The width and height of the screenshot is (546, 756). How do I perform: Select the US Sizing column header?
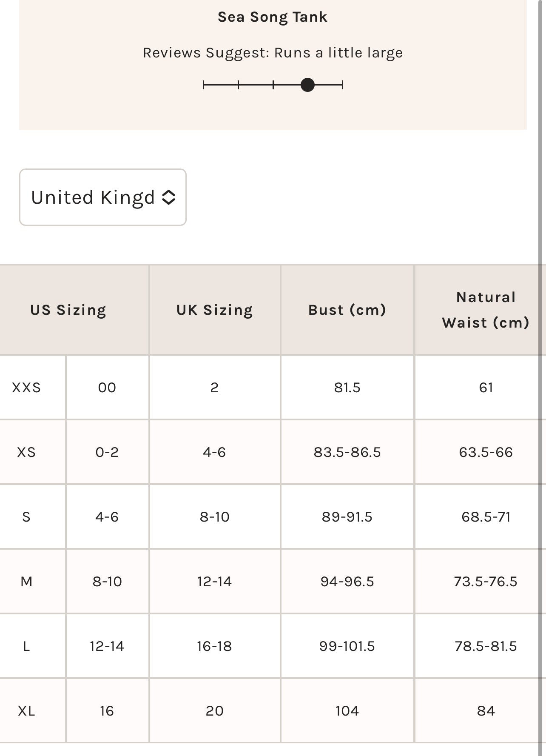pyautogui.click(x=68, y=310)
